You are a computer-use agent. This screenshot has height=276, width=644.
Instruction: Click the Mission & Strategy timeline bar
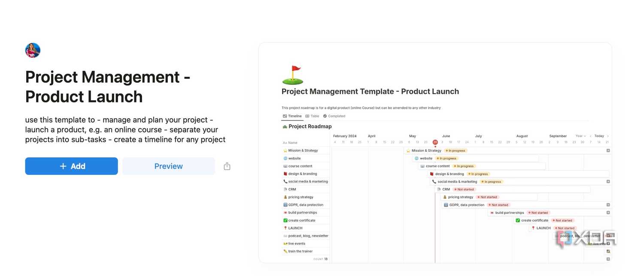point(507,150)
